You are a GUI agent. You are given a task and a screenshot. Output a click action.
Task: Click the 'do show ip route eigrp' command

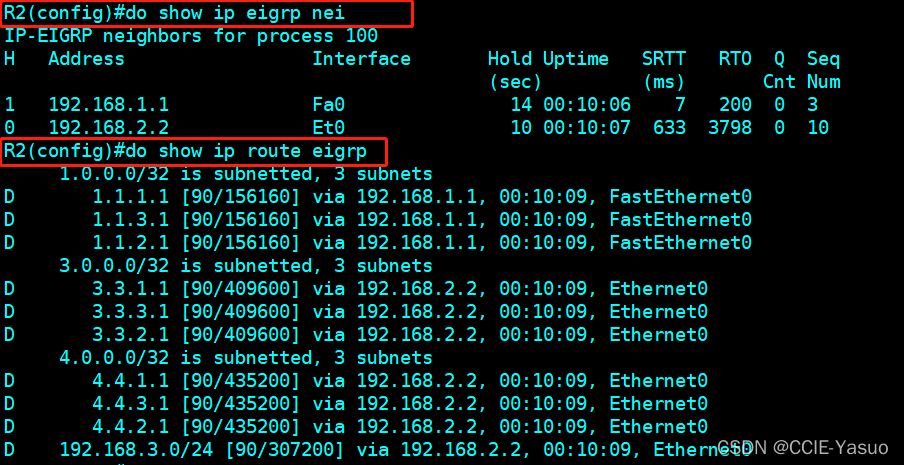[249, 152]
